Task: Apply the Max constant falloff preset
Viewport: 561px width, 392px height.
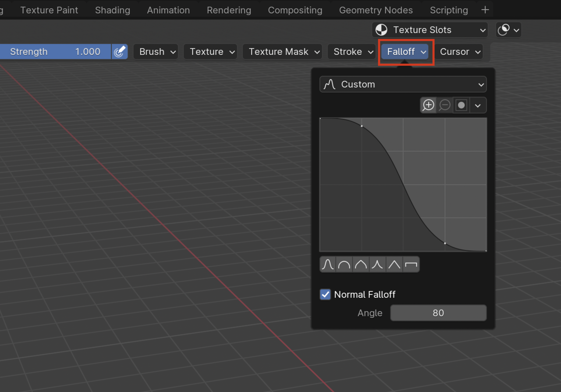Action: click(411, 264)
